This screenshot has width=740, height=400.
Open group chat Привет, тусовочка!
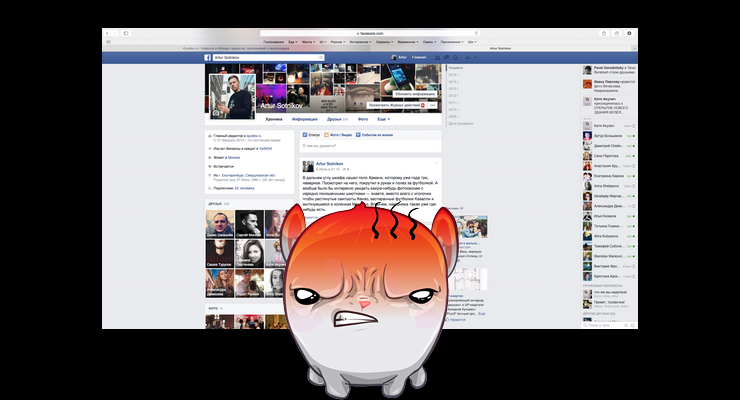click(x=609, y=304)
